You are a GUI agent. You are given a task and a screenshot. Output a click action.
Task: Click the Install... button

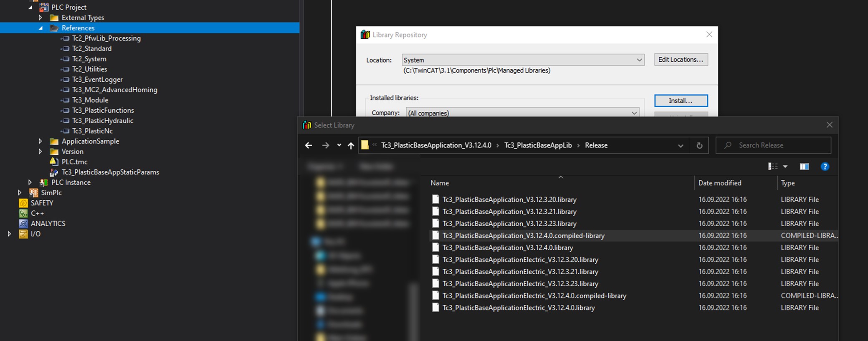[681, 101]
